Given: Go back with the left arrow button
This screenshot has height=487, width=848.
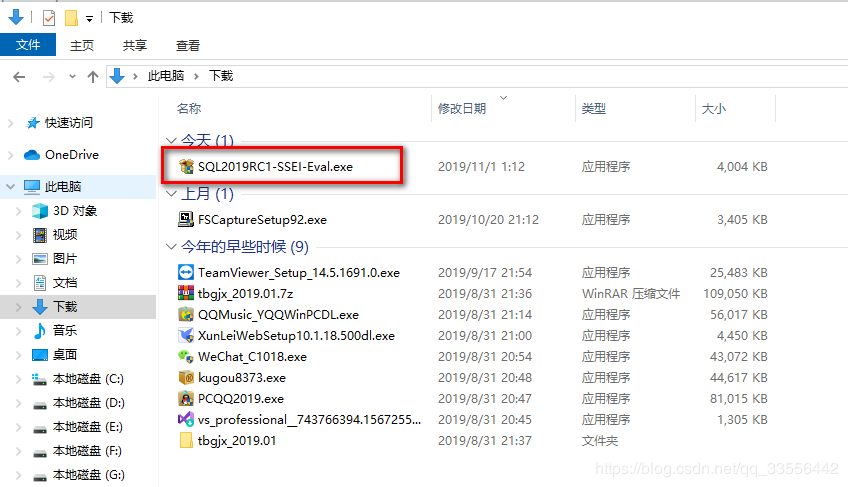Looking at the screenshot, I should coord(19,77).
